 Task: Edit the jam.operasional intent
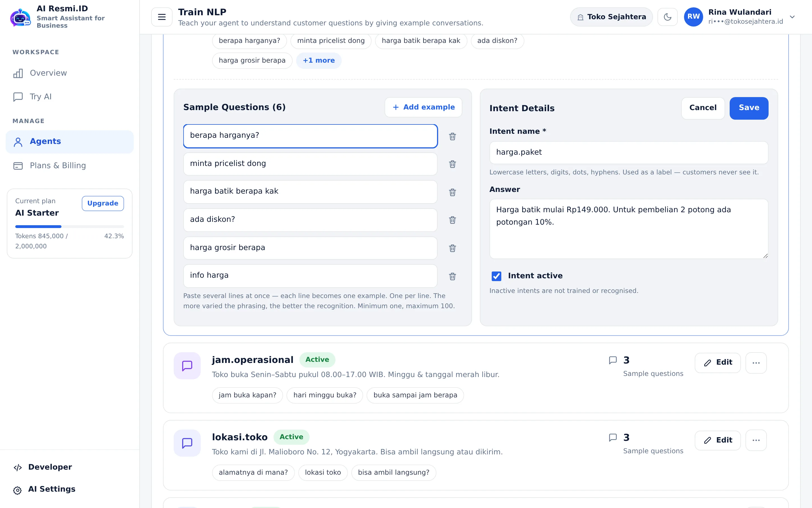click(x=717, y=363)
